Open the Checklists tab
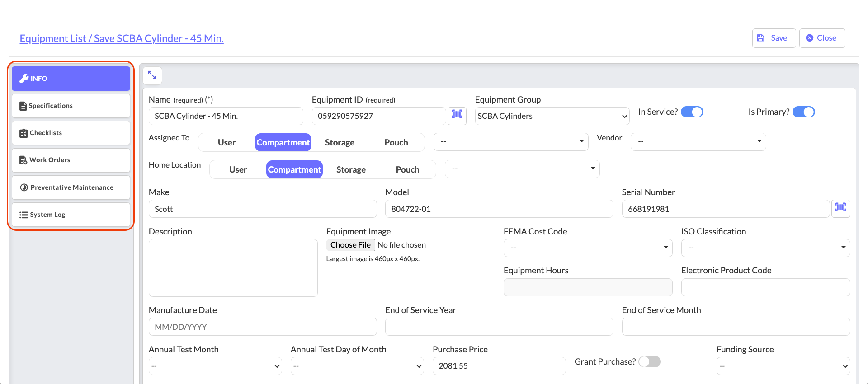 71,133
